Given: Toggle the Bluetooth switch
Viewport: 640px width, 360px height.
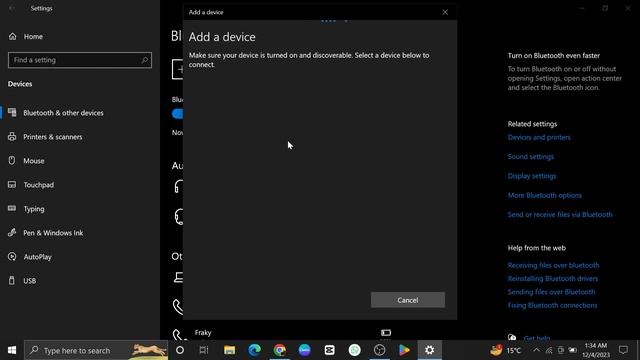Looking at the screenshot, I should click(x=178, y=114).
